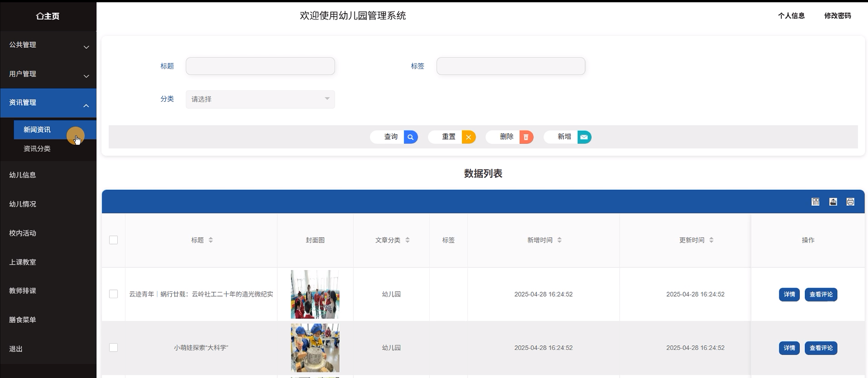868x378 pixels.
Task: Click the blue search magnifier icon
Action: pos(411,137)
